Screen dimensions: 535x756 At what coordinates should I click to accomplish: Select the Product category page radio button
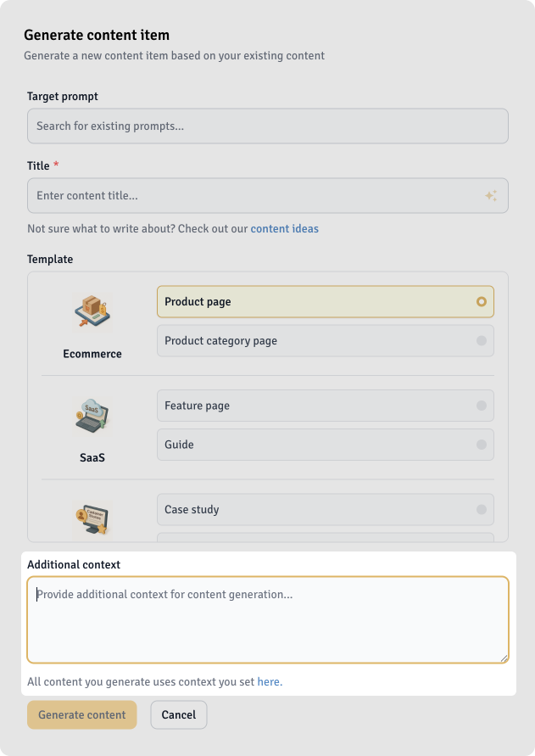(482, 341)
